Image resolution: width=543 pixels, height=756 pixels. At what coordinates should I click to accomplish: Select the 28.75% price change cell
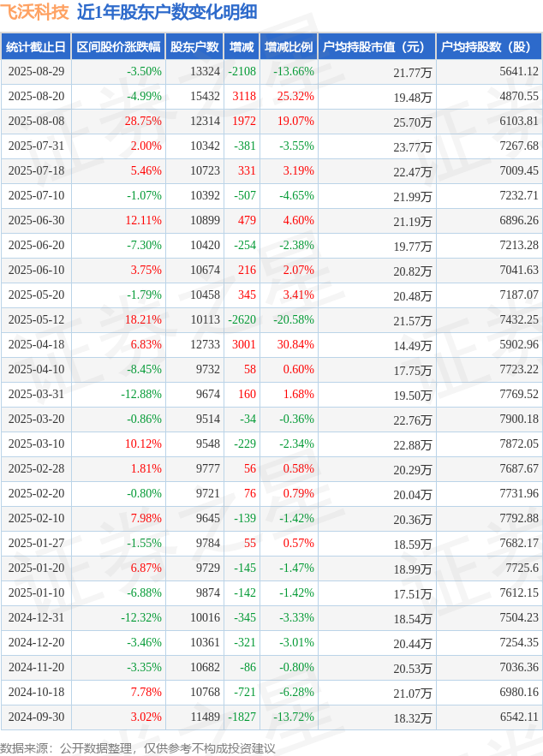click(143, 121)
